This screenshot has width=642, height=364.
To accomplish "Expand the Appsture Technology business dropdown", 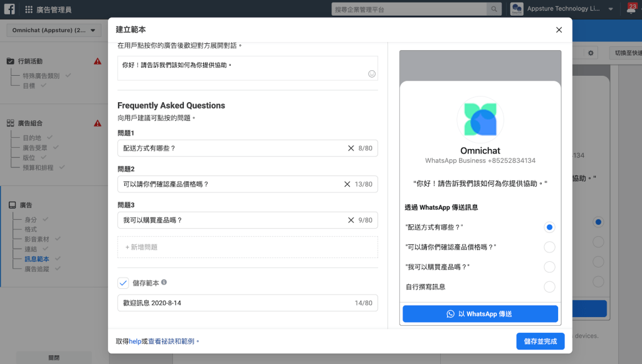I will [611, 9].
